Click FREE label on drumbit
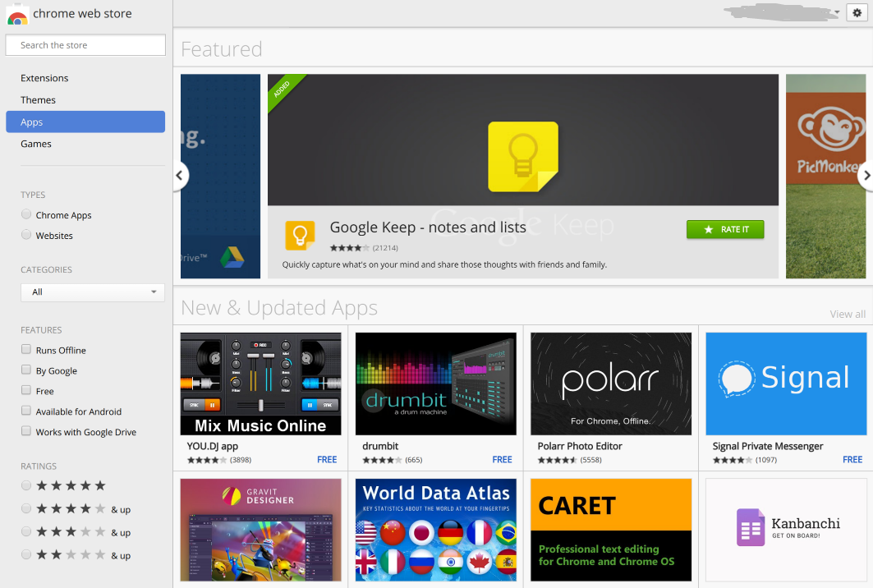The image size is (873, 588). 502,459
